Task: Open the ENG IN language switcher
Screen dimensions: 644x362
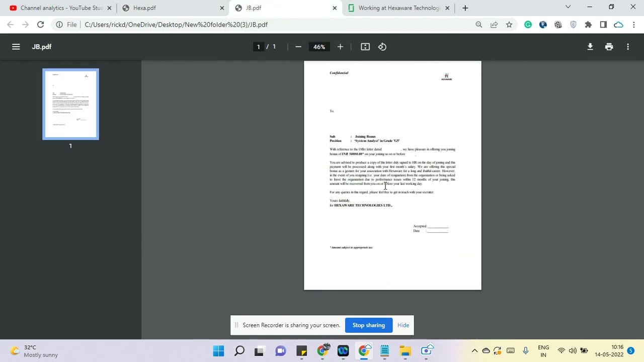Action: pos(543,351)
